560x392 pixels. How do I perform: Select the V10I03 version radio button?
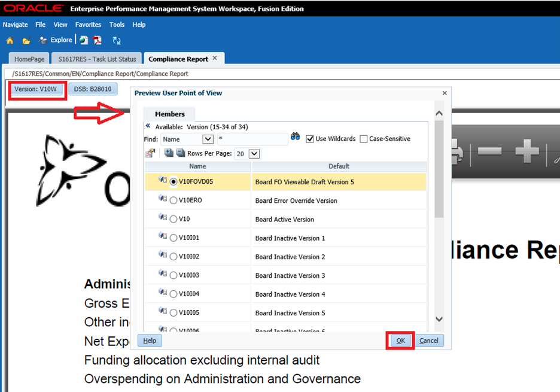174,275
